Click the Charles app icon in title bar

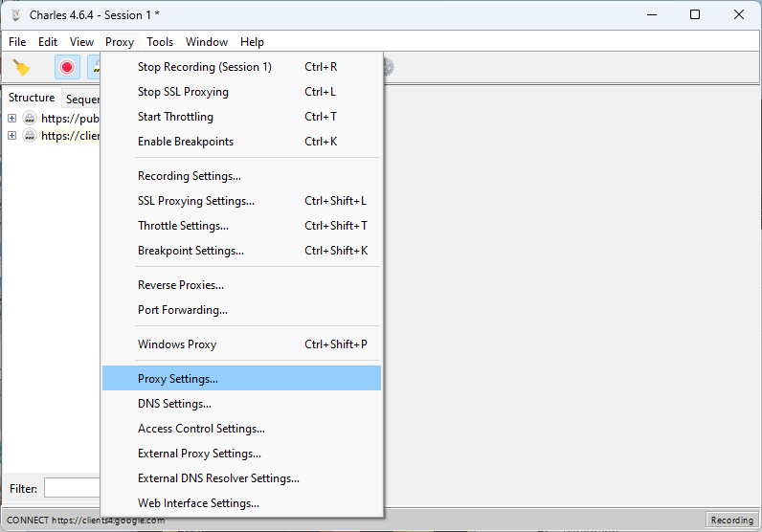(x=16, y=15)
